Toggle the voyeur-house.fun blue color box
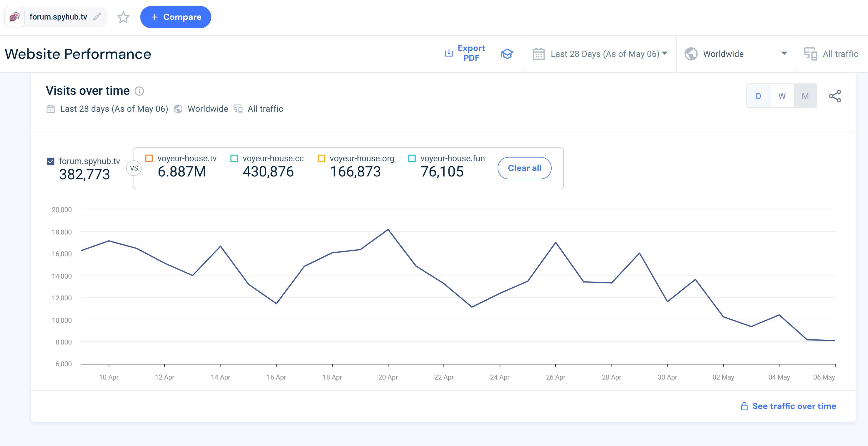The image size is (868, 446). click(x=412, y=158)
